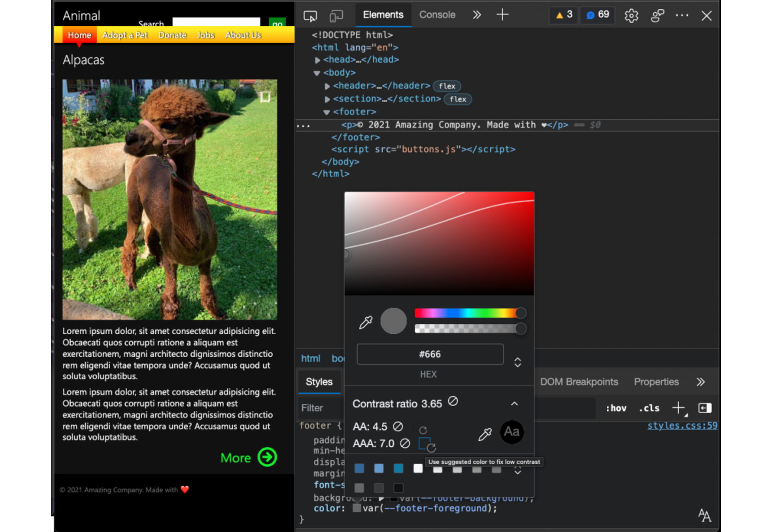Use suggested color for AAA contrast
Viewport: 772px width, 532px height.
427,445
